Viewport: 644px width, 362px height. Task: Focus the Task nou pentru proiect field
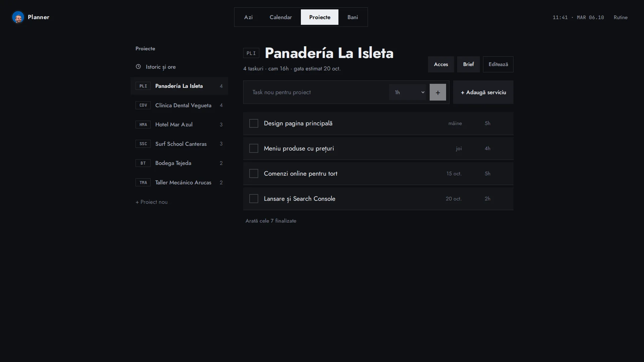point(317,92)
